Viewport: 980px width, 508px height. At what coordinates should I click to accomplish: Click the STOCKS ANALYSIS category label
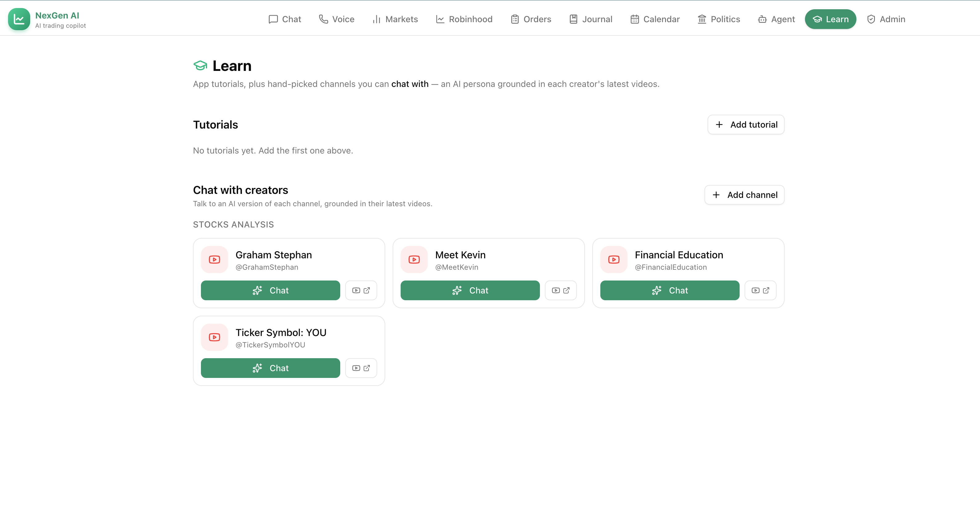233,224
